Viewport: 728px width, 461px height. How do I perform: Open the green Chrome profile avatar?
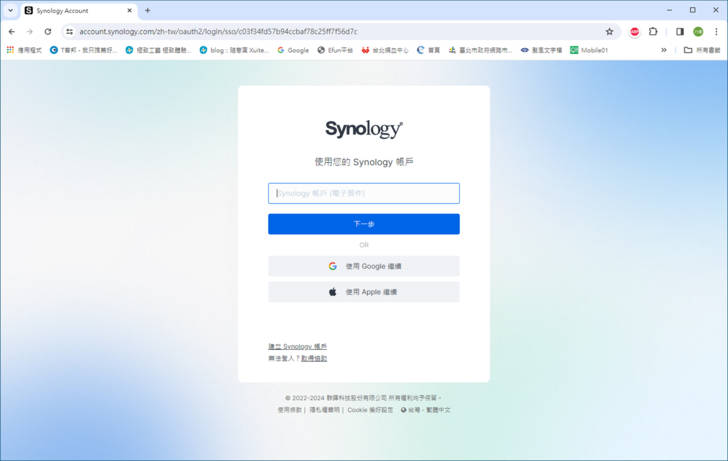tap(698, 32)
